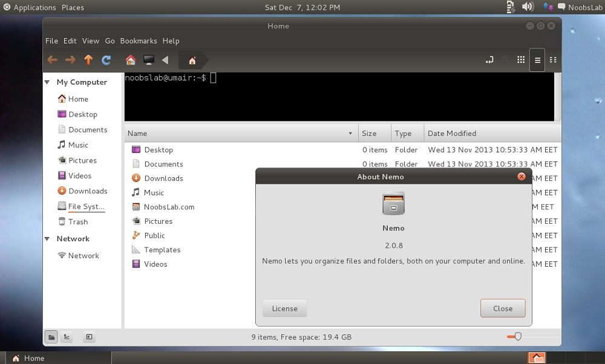Click the Home toolbar icon
Viewport: 605px width, 364px height.
click(x=130, y=60)
